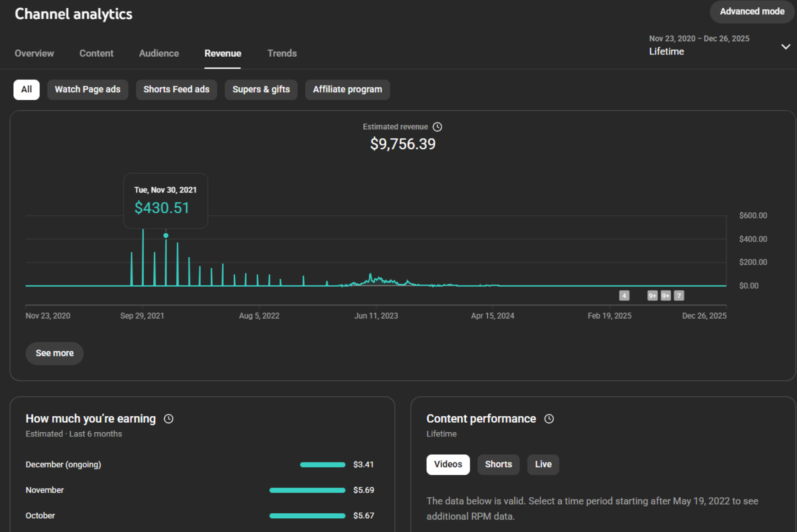Click the chart marker badge labeled 7
This screenshot has height=532, width=797.
pos(679,296)
